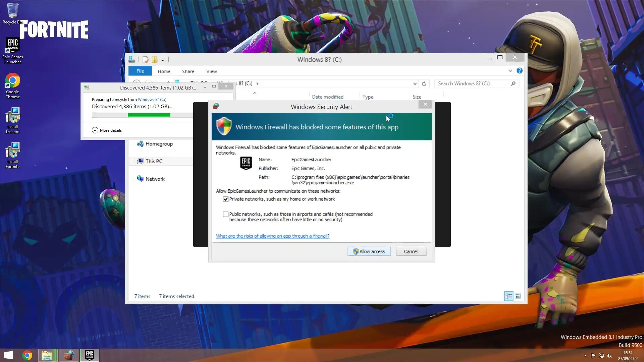This screenshot has width=644, height=362.
Task: Click File Explorer taskbar icon
Action: point(47,355)
